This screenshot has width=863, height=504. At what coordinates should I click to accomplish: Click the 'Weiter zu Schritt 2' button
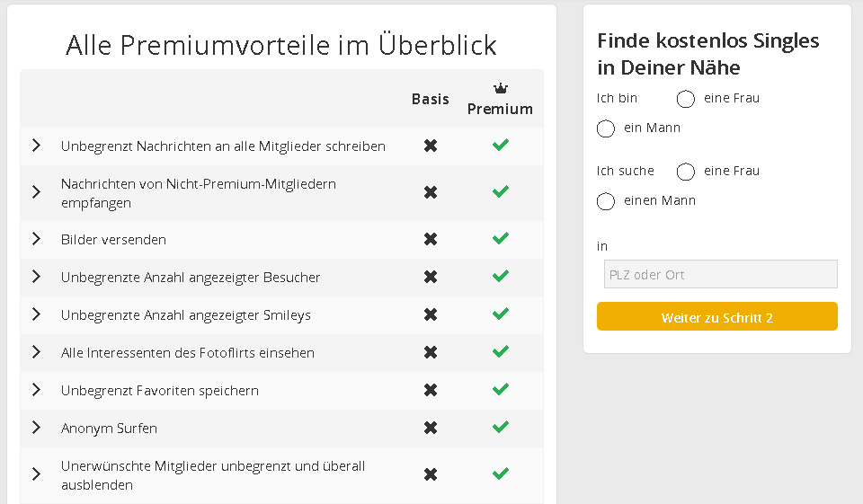tap(716, 317)
